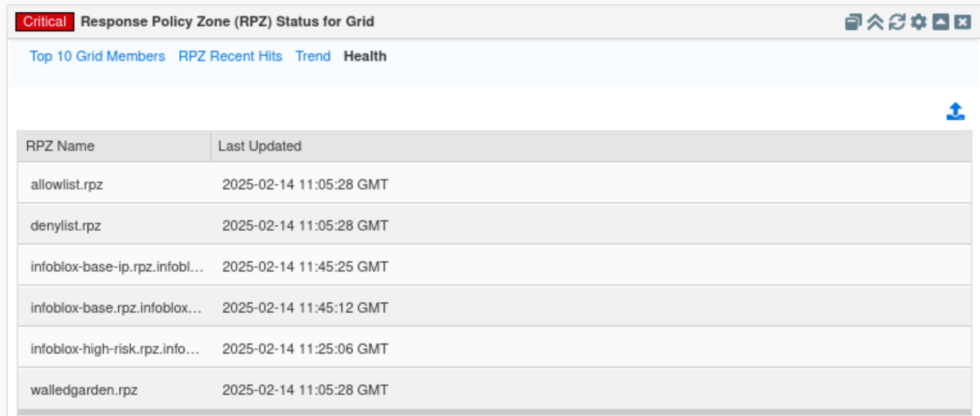Click the duplicate widget (stacked windows) icon
Viewport: 980px width, 416px height.
[x=853, y=22]
